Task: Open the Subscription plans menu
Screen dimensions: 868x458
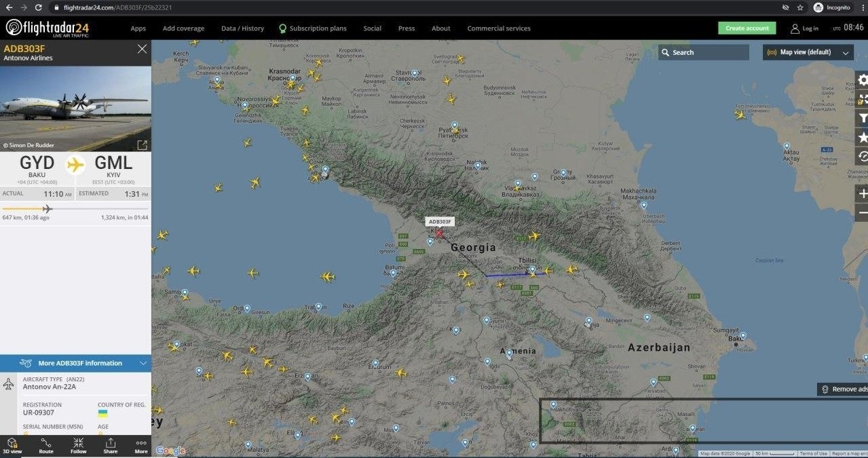Action: pos(312,28)
